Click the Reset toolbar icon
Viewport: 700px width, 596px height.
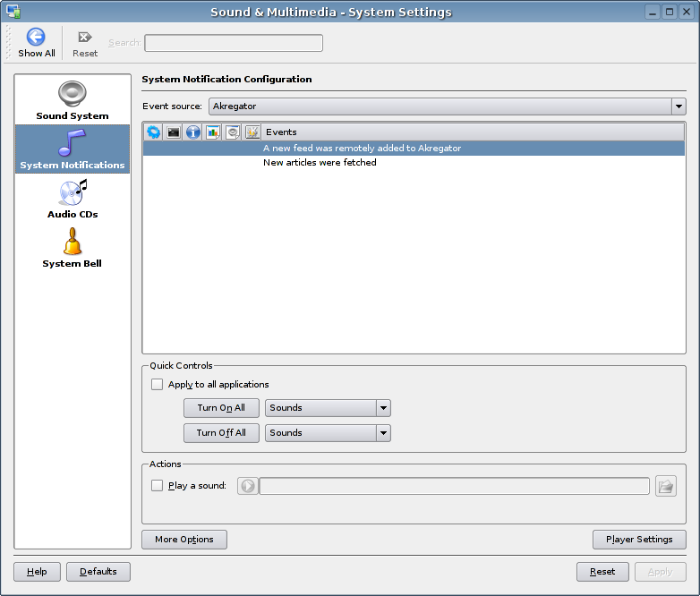click(x=85, y=37)
